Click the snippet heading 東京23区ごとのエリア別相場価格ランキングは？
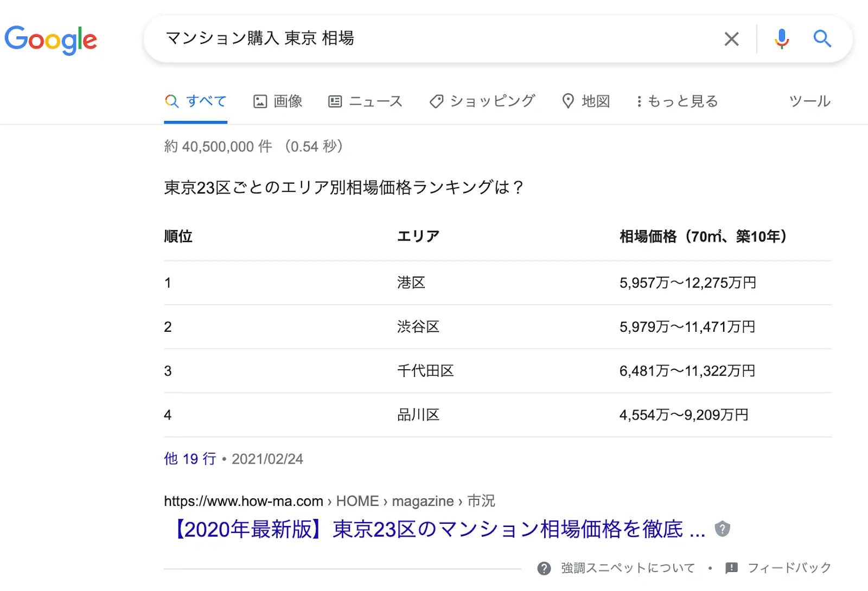The image size is (868, 591). 344,188
